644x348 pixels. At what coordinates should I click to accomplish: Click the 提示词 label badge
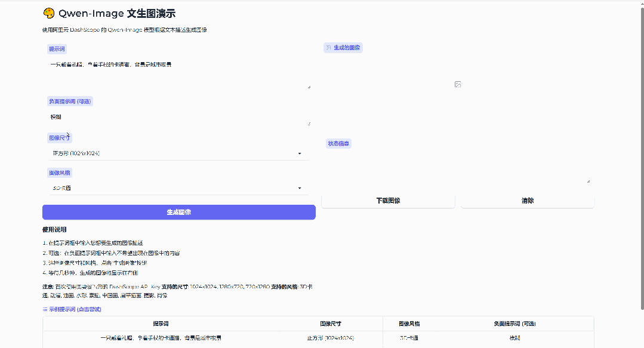point(56,48)
